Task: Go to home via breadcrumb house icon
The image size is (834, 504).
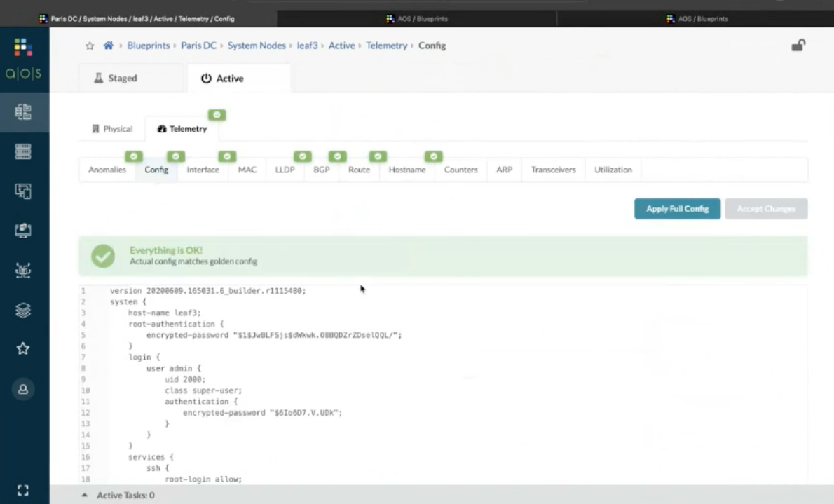Action: [109, 46]
